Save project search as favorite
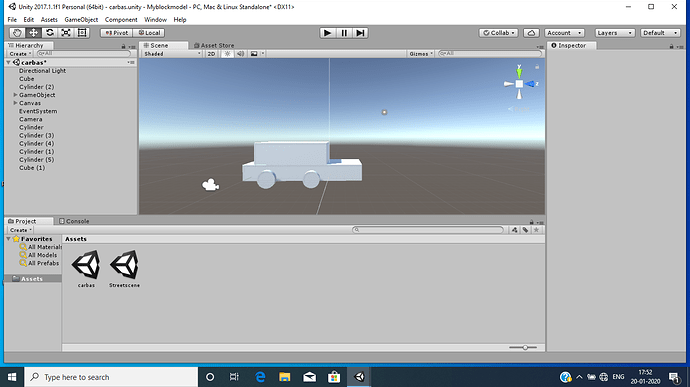The image size is (690, 387). 536,230
